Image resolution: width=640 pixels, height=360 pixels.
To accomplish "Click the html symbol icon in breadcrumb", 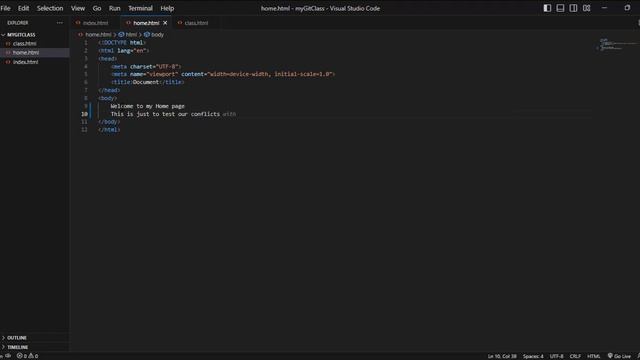I will pyautogui.click(x=121, y=35).
